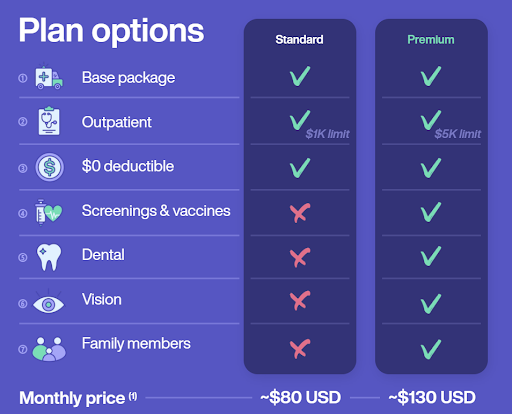
Task: Click the eye Vision icon
Action: point(48,302)
